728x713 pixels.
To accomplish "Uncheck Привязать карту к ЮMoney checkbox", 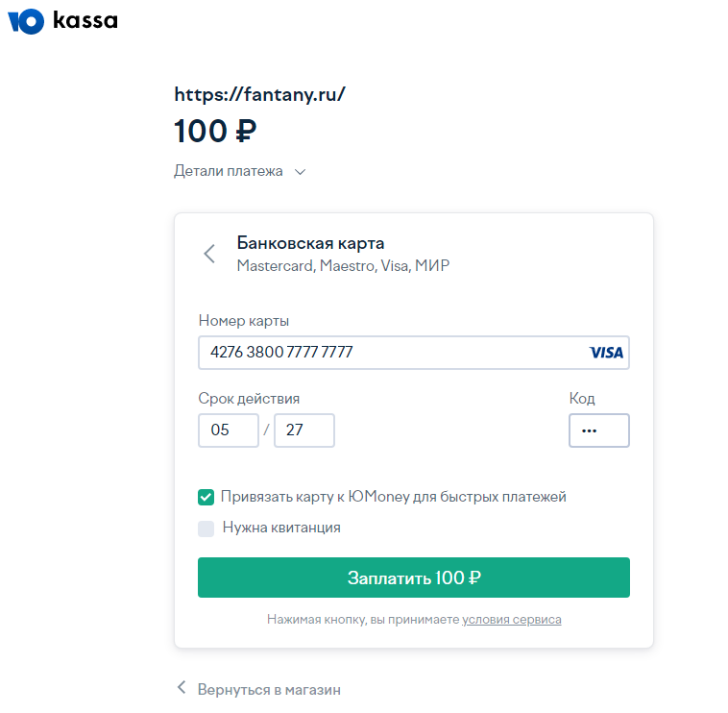I will pos(206,497).
